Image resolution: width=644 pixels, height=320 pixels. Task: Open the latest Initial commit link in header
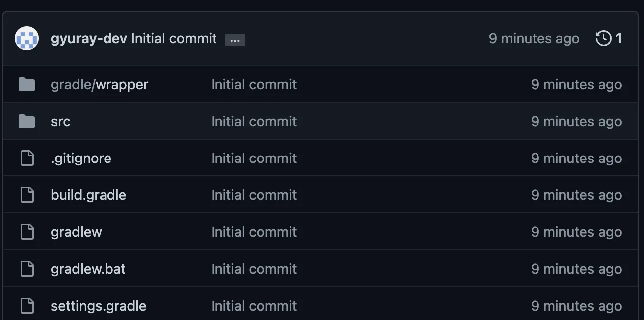[174, 39]
